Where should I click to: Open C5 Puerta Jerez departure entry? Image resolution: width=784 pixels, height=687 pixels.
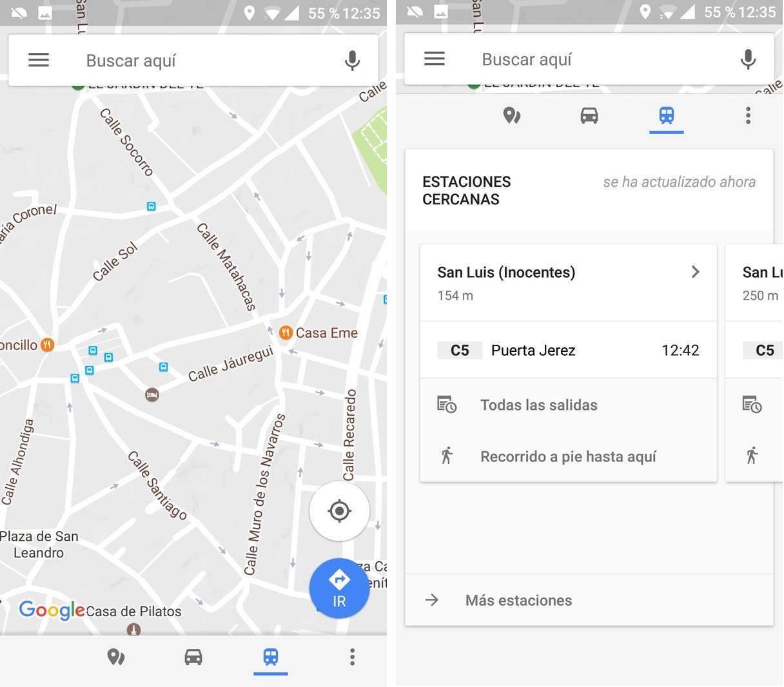[567, 350]
